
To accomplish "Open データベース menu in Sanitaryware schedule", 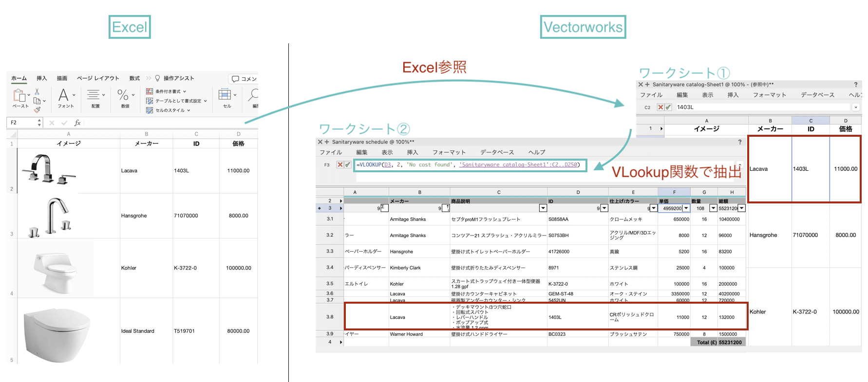I will pos(497,152).
